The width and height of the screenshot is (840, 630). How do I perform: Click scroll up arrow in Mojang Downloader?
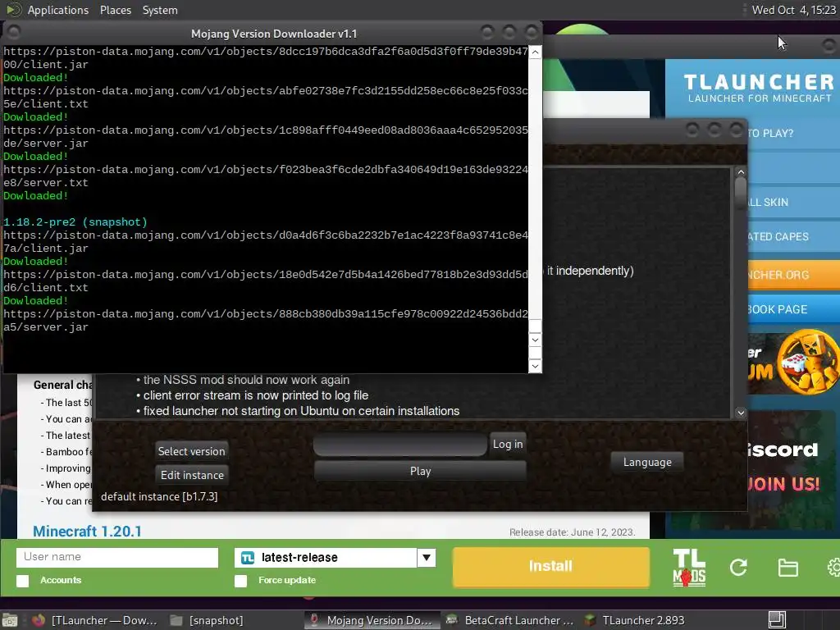tap(535, 52)
